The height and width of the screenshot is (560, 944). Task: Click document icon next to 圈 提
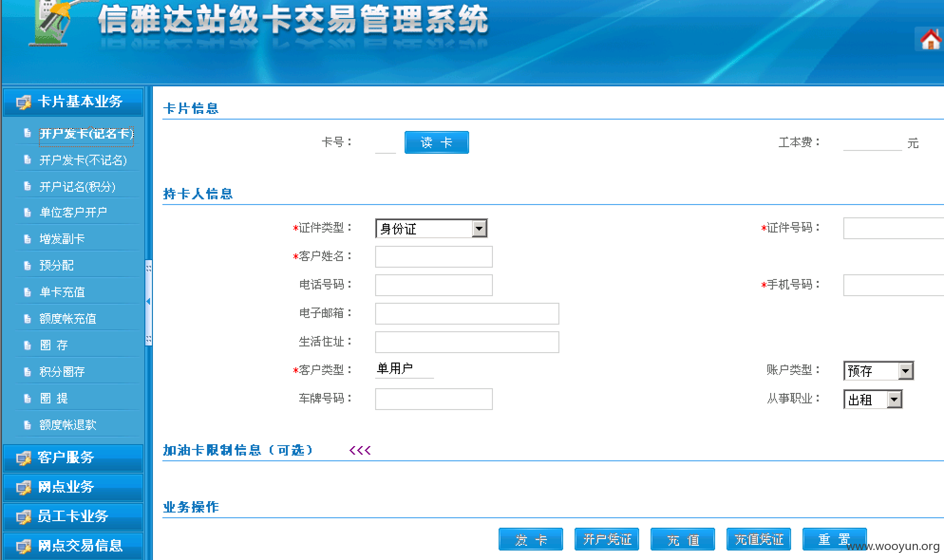point(28,398)
